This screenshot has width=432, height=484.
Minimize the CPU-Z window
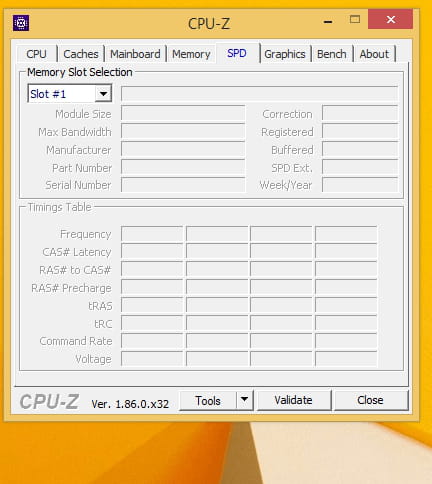[328, 22]
